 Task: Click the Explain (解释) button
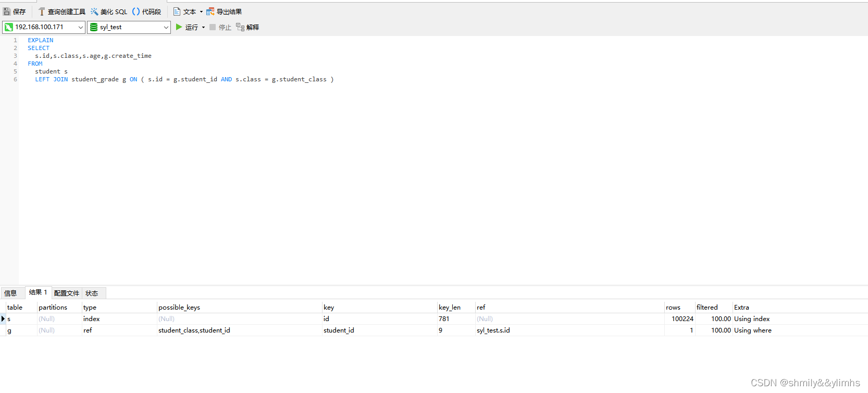247,27
